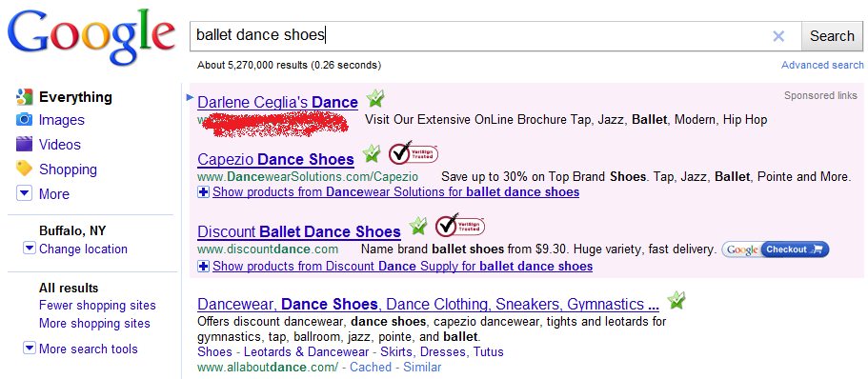
Task: Select Everything in the sidebar
Action: pos(75,97)
